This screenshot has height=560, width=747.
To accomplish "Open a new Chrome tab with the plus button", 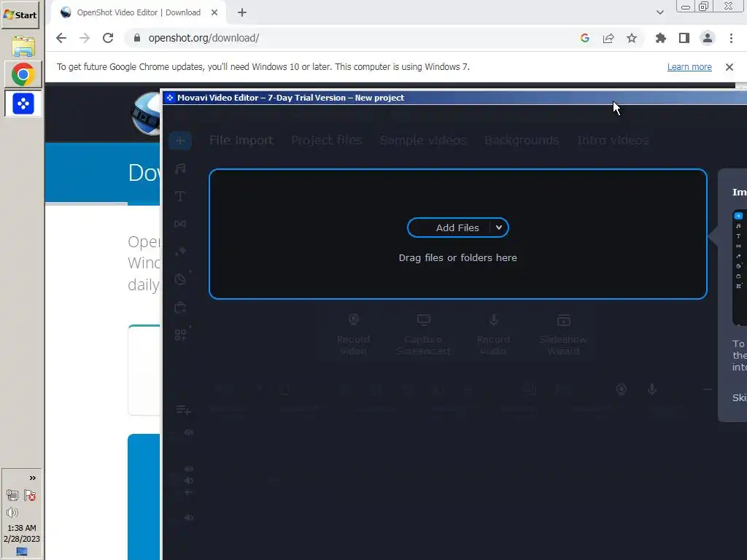I will (242, 12).
